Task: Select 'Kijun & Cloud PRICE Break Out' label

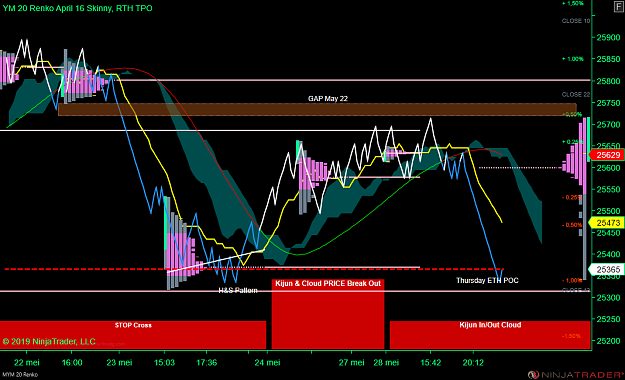Action: tap(328, 284)
